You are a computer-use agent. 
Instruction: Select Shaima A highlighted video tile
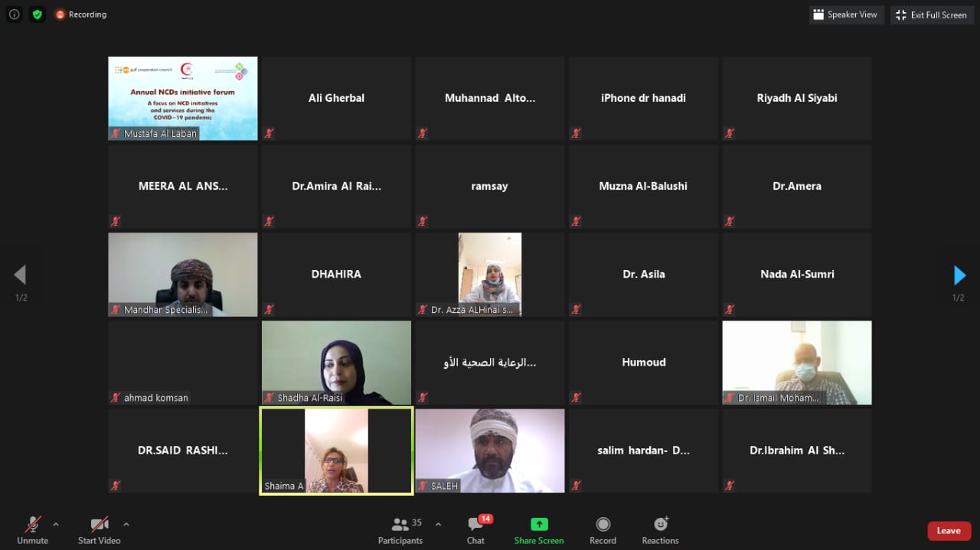[x=336, y=451]
